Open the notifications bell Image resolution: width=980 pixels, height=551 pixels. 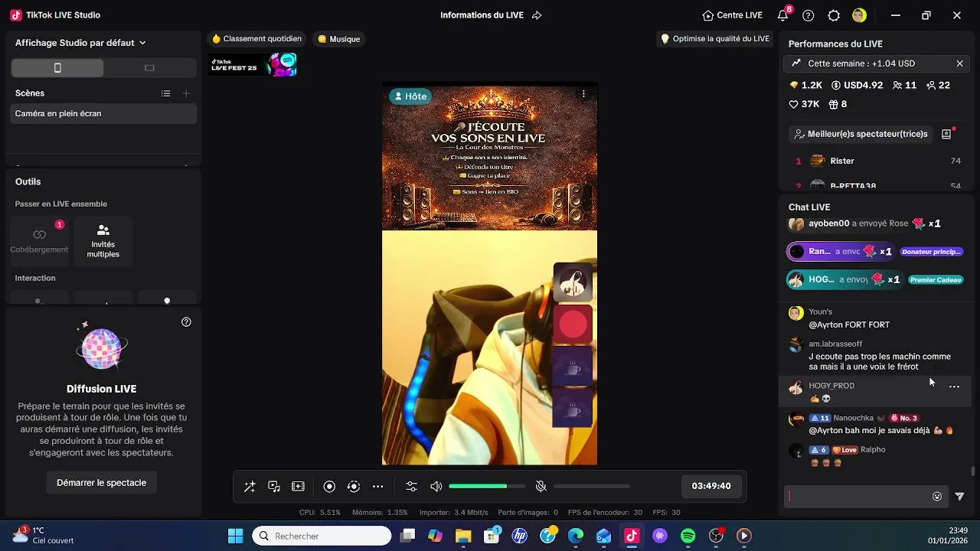click(782, 15)
